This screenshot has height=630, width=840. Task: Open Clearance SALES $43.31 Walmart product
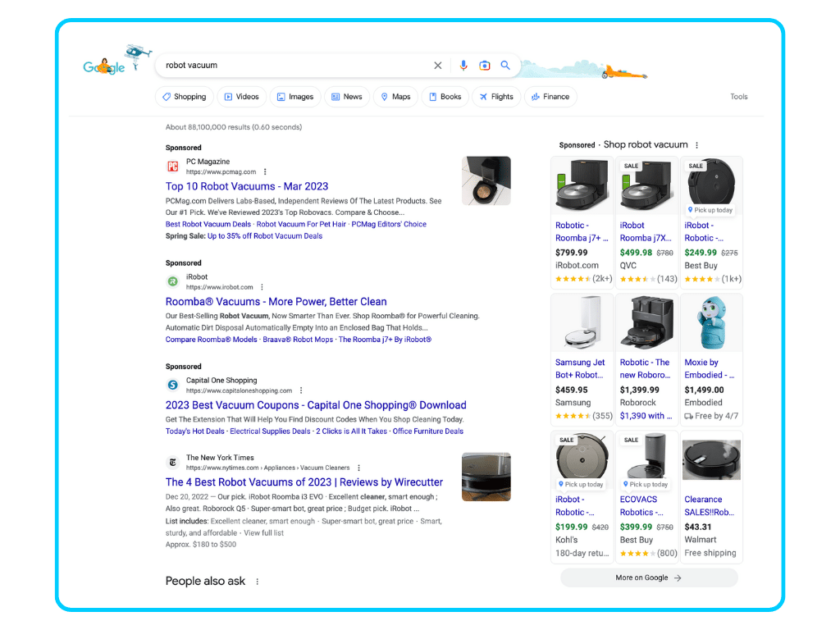point(711,496)
